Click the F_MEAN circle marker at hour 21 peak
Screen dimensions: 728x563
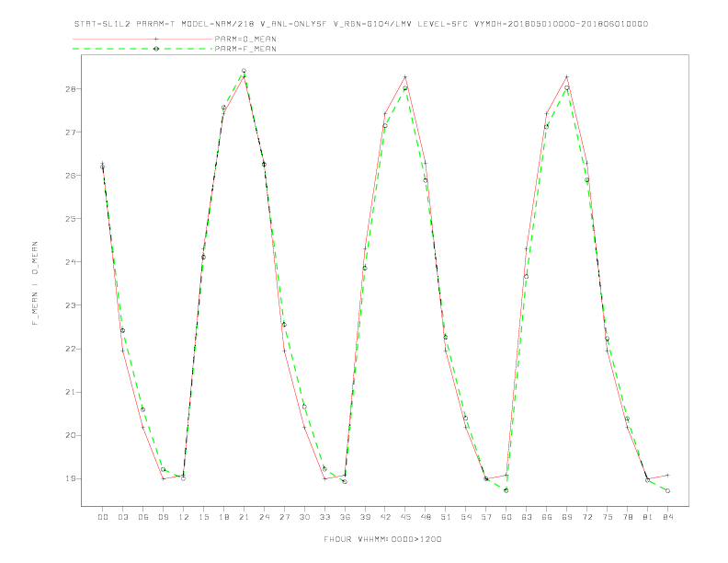[244, 71]
